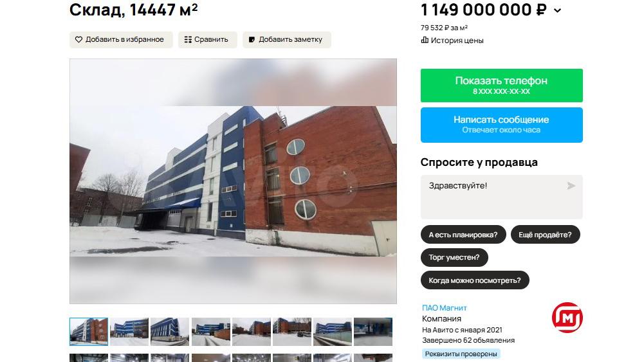Select the last thumbnail in the first row
This screenshot has height=362, width=644.
tap(373, 332)
